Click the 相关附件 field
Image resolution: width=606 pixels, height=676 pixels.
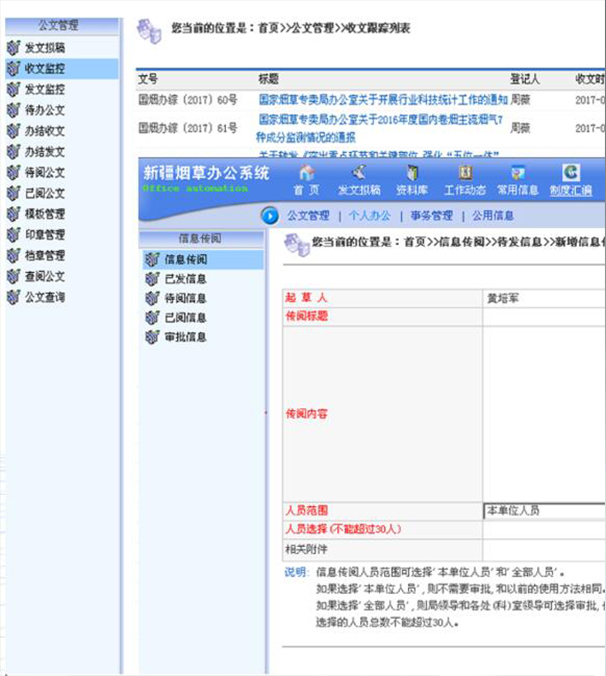coord(544,549)
